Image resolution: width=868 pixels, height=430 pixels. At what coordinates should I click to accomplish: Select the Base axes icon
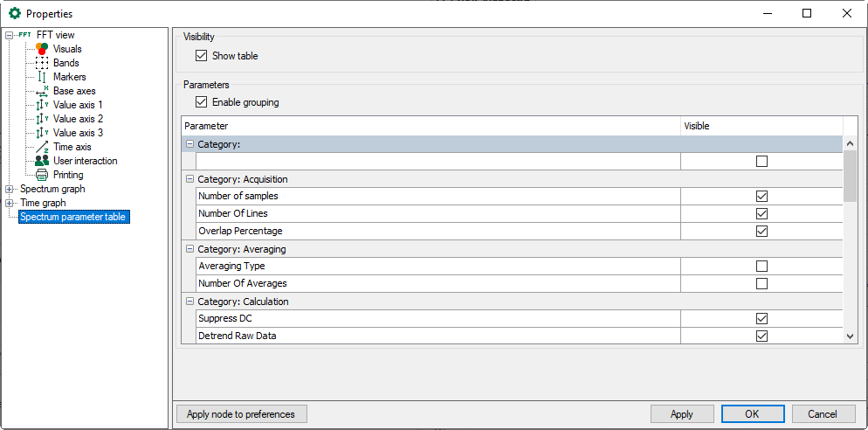[x=42, y=91]
